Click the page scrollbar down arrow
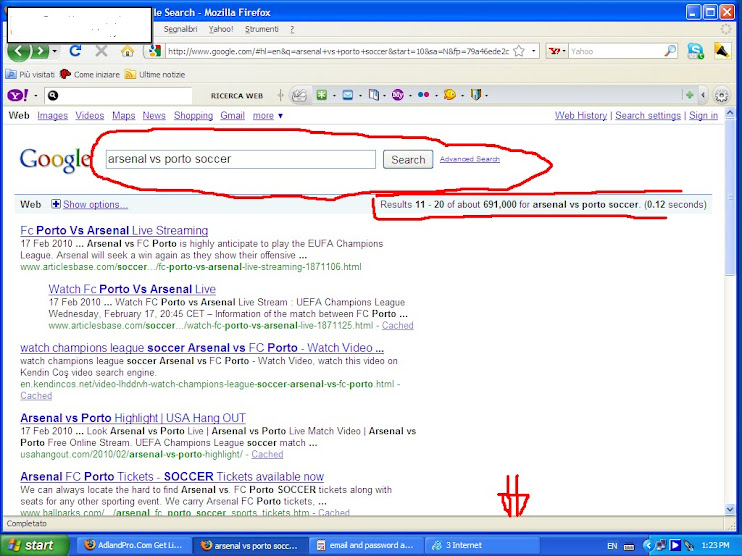 tap(729, 509)
